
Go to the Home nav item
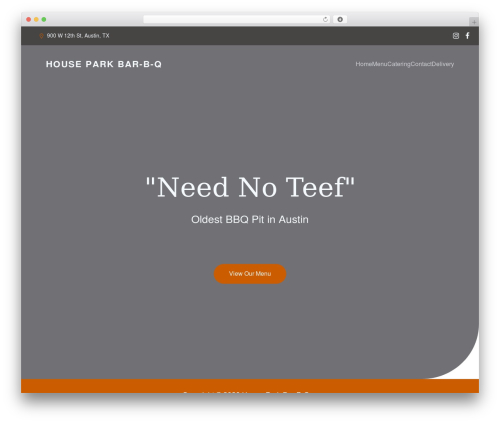pos(364,64)
